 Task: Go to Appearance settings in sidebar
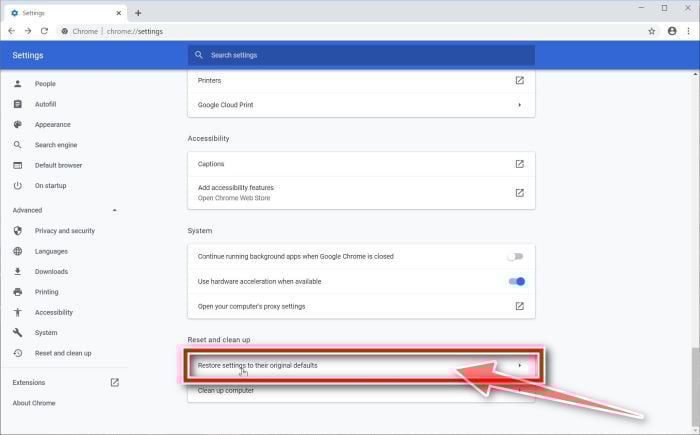pyautogui.click(x=53, y=125)
